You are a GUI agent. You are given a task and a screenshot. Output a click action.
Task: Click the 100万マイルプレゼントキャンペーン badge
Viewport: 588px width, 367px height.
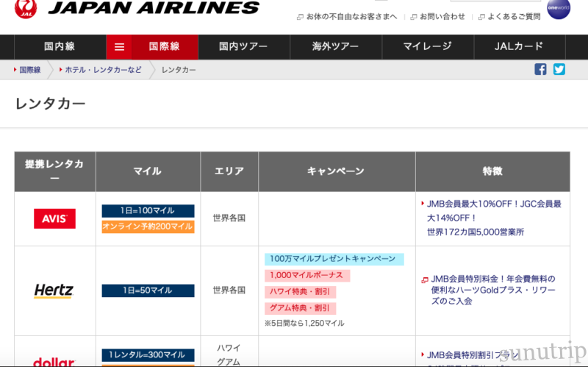(x=333, y=259)
